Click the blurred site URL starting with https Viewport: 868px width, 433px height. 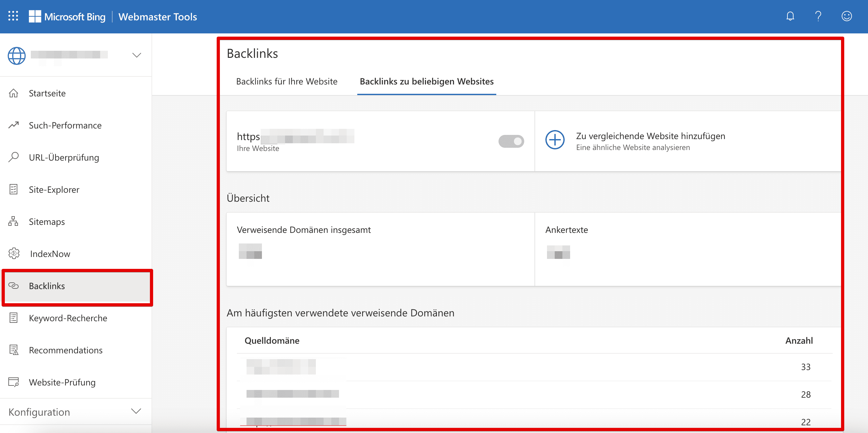point(296,136)
